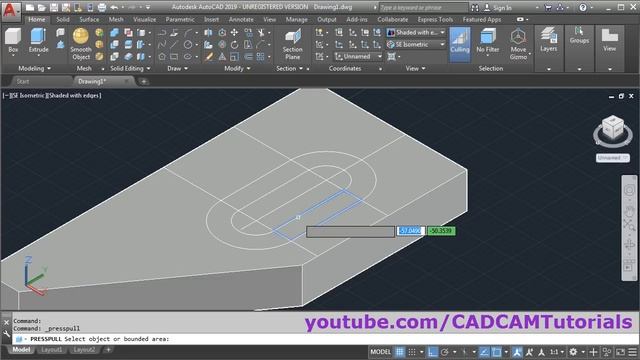Open the Shaded with edges visual style dropdown
The width and height of the screenshot is (640, 360).
(416, 32)
